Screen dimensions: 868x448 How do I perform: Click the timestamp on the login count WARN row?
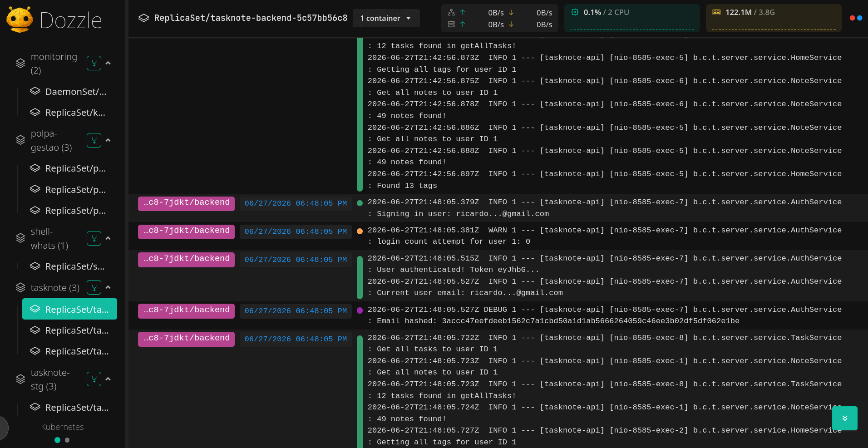click(x=296, y=231)
